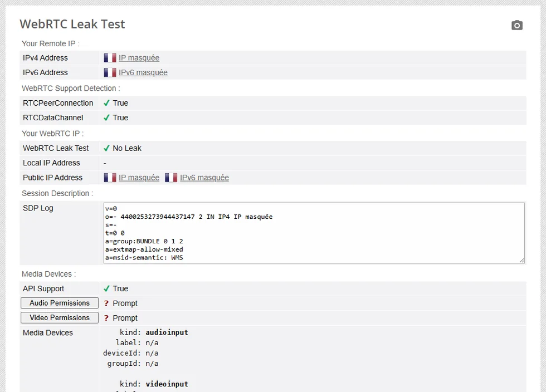Open the IP masquée link in IPv4 row

[139, 58]
